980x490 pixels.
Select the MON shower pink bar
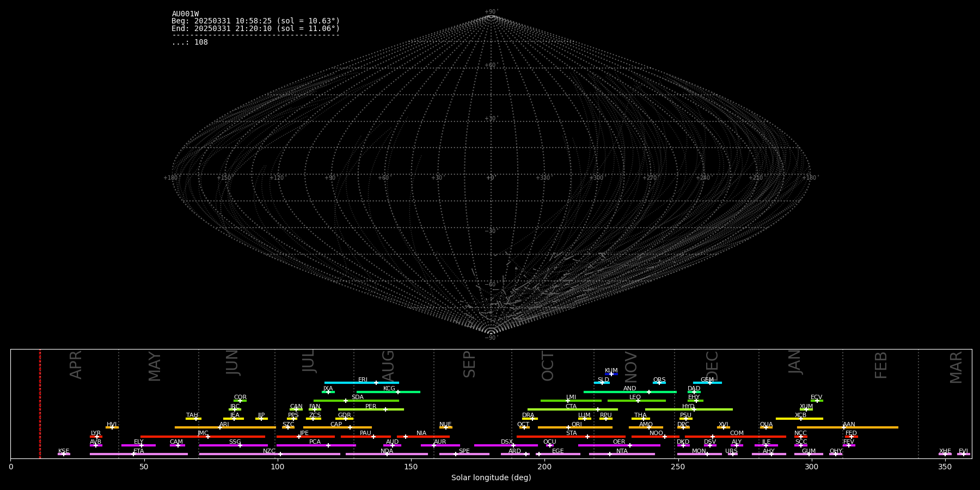tap(700, 454)
